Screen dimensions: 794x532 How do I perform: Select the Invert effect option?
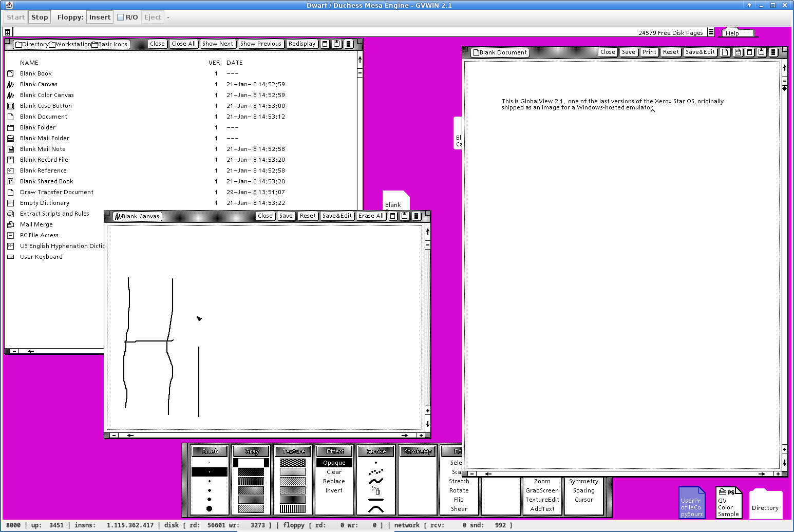(334, 490)
